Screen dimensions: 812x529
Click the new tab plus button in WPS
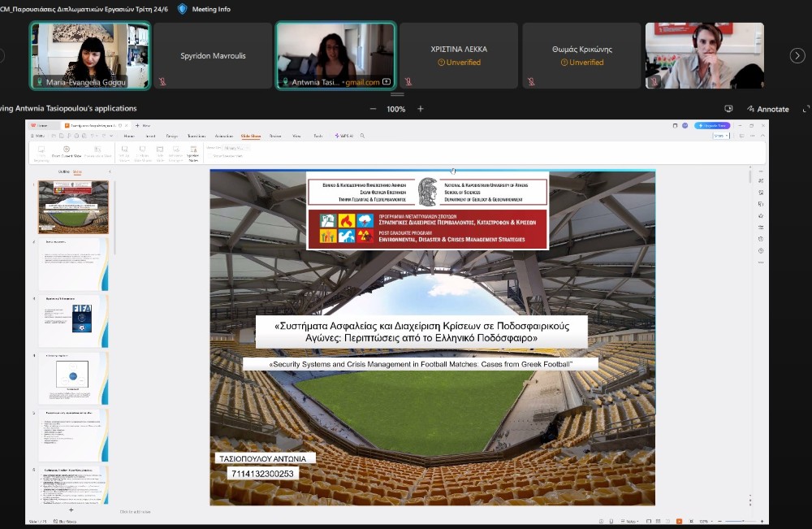pos(137,125)
